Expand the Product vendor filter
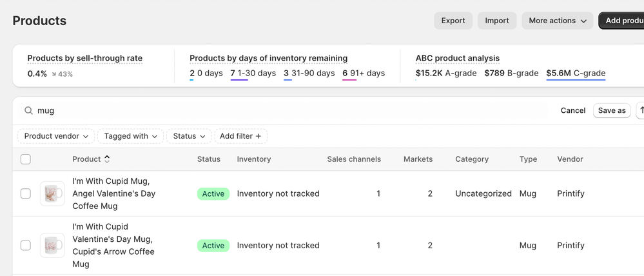The height and width of the screenshot is (276, 644). tap(56, 136)
